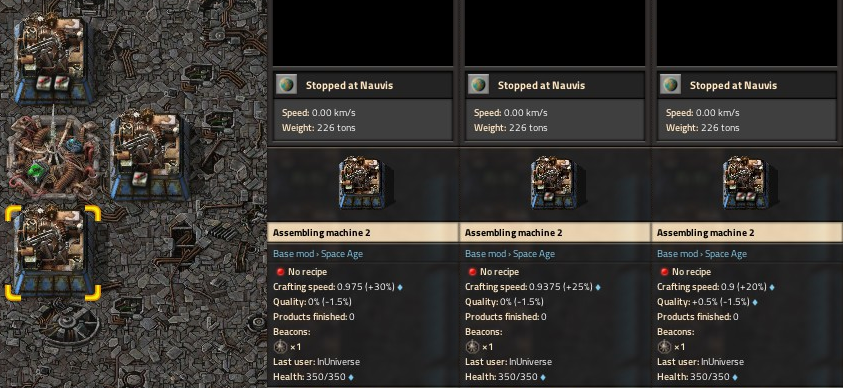This screenshot has height=388, width=843.
Task: Click the Nauvis planet icon in third panel
Action: (670, 85)
